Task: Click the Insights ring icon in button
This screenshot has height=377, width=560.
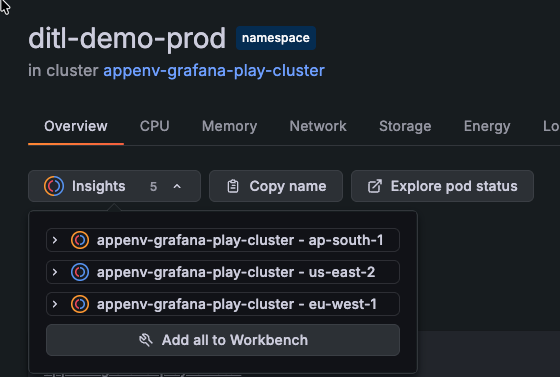Action: [54, 186]
